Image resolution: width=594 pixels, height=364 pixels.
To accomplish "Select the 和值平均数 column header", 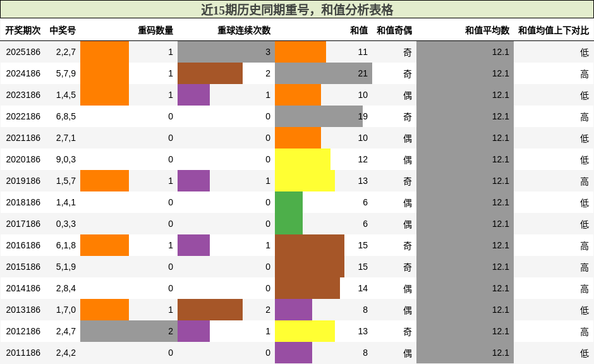I will tap(487, 30).
